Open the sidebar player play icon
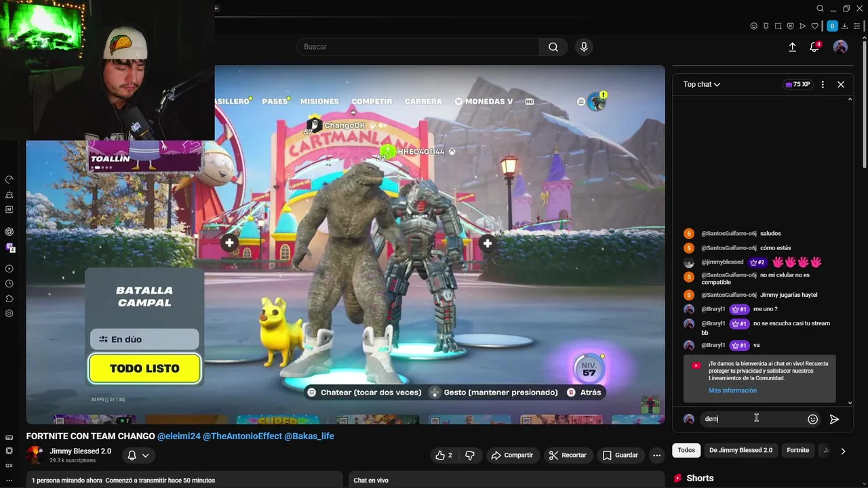This screenshot has width=868, height=488. point(9,269)
